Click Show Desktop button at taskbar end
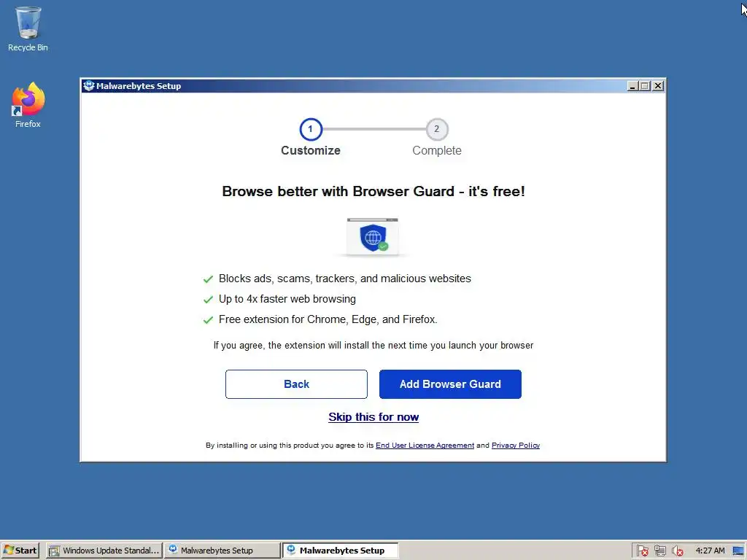This screenshot has height=560, width=747. tap(739, 551)
